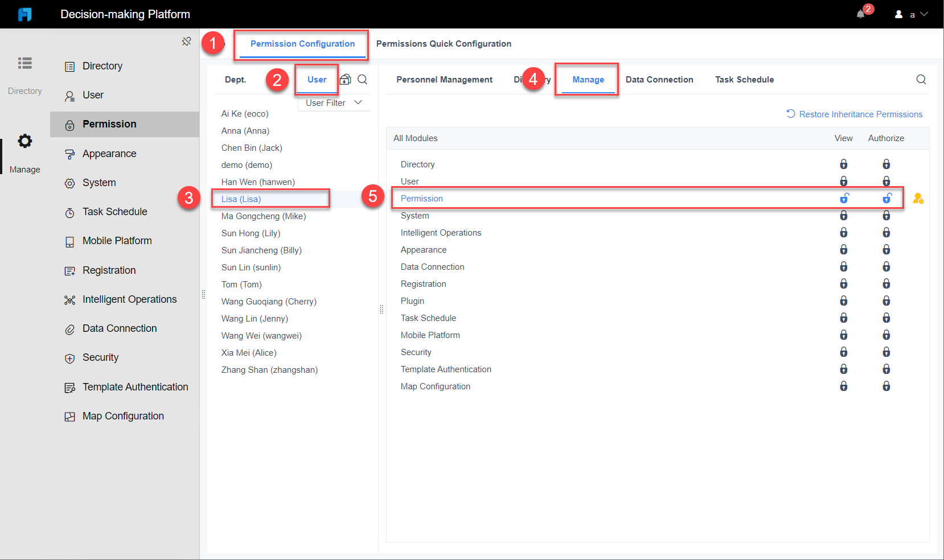
Task: Unlock the View permission for the Directory module
Action: [x=844, y=164]
